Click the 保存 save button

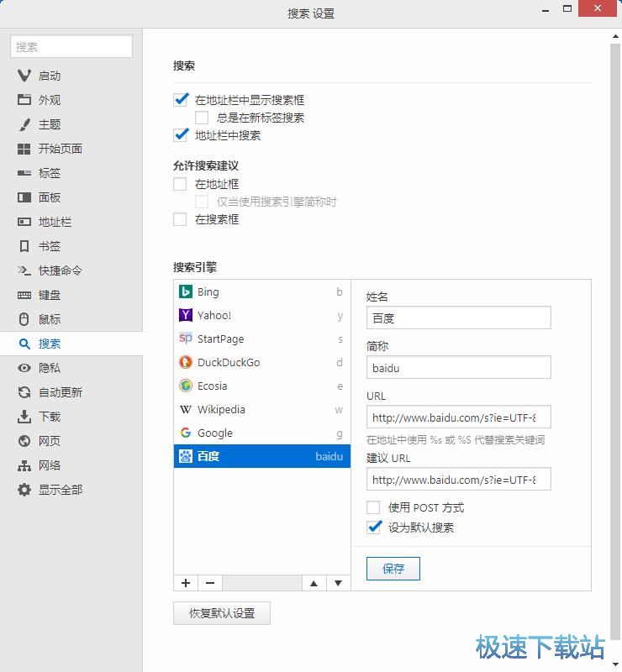[393, 569]
